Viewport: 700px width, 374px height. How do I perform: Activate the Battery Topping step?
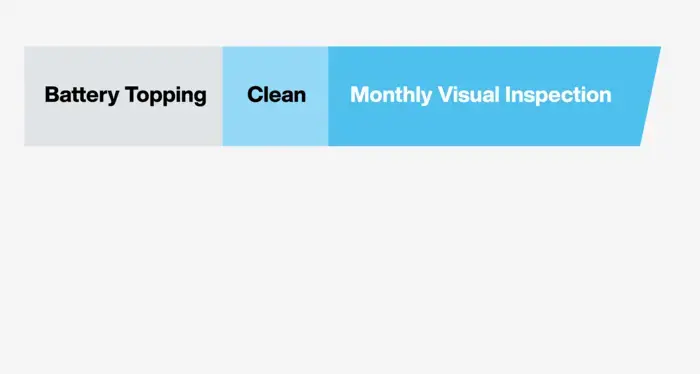tap(123, 96)
